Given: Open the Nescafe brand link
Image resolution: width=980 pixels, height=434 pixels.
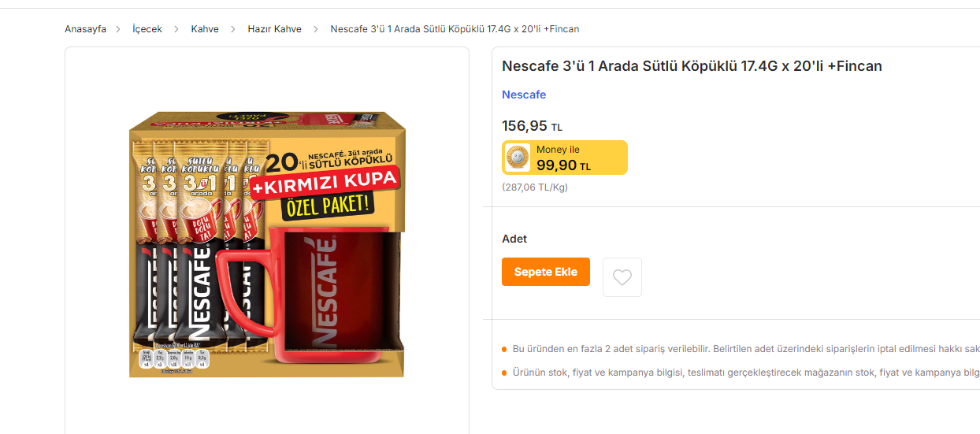Looking at the screenshot, I should point(524,95).
